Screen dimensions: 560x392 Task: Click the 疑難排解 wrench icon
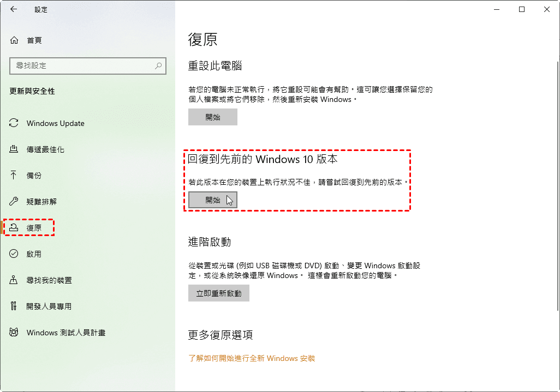[x=14, y=201]
